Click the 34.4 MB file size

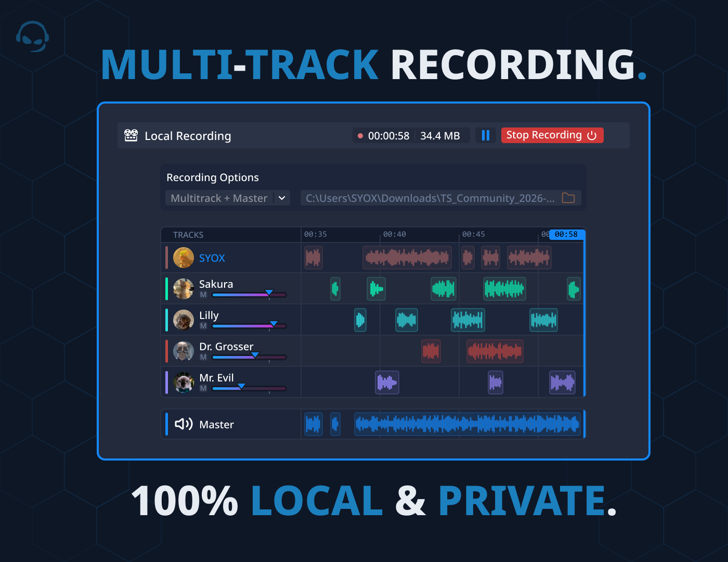point(440,136)
